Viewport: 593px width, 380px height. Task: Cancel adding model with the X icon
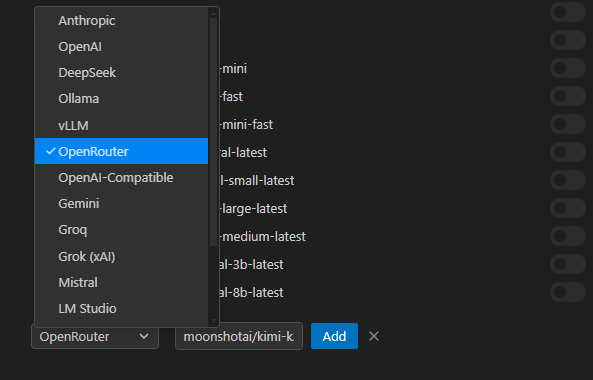374,336
